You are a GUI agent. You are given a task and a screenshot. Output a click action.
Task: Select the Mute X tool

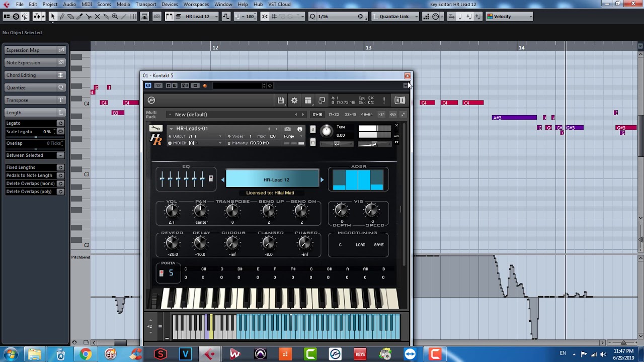(98, 17)
